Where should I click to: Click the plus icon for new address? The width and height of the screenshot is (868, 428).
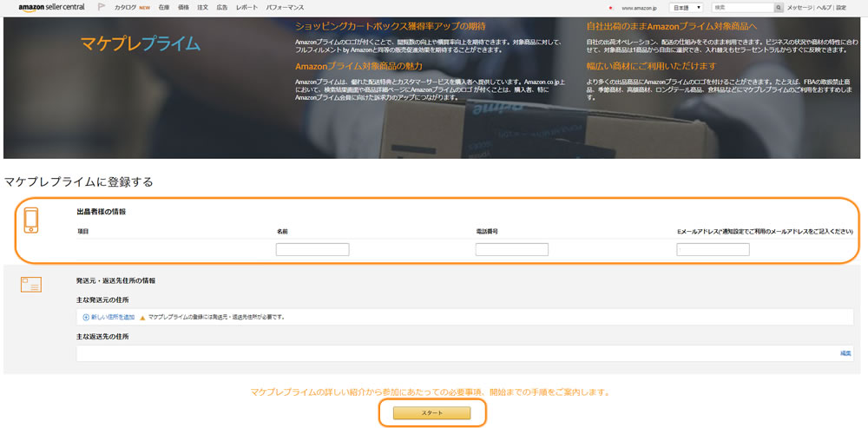coord(86,317)
